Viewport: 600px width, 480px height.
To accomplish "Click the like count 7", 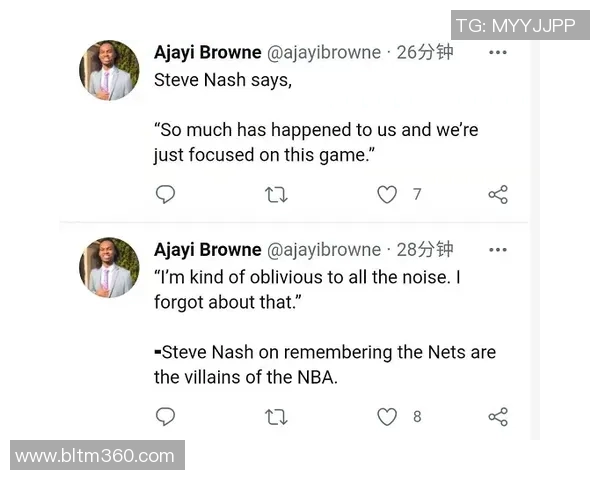I will pos(417,194).
